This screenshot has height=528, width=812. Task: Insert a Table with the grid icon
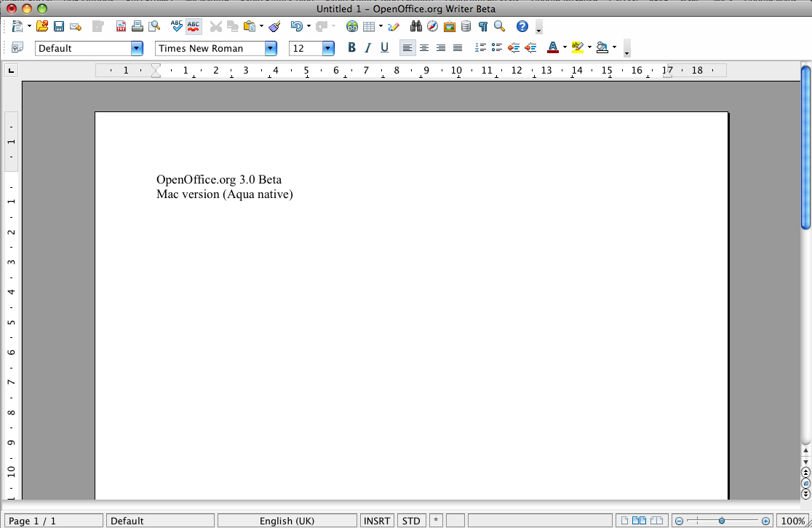(x=369, y=26)
